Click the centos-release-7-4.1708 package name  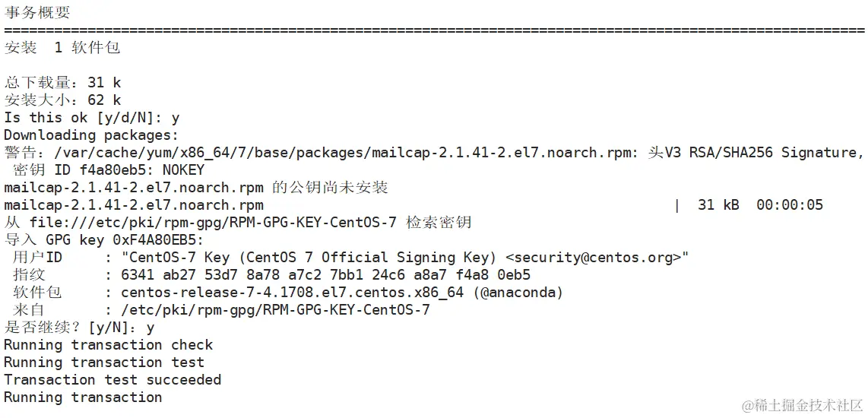point(293,293)
